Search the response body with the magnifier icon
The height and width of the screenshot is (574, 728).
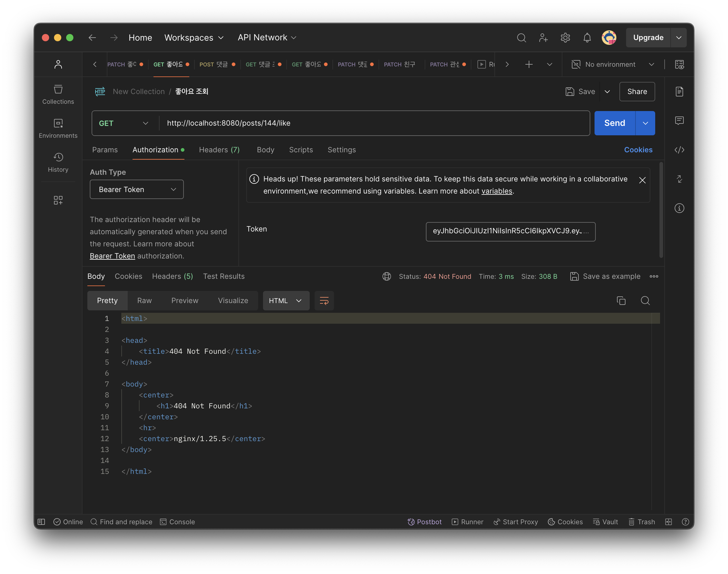point(645,300)
